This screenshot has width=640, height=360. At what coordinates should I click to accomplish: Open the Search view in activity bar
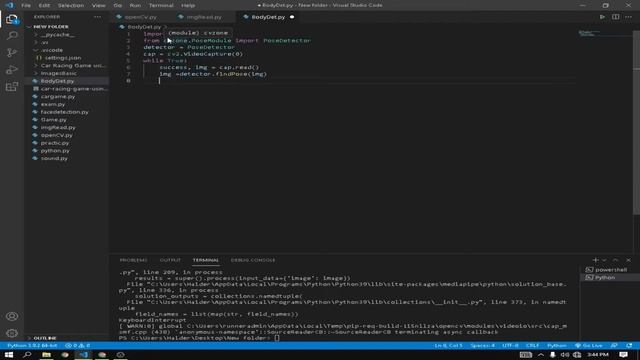point(12,36)
